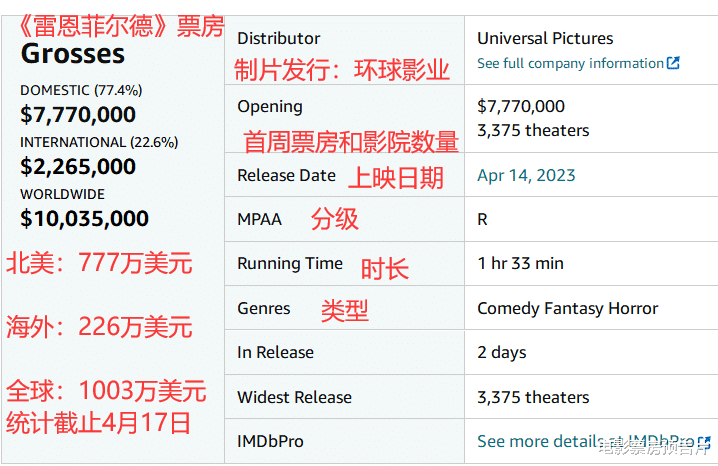
Task: Click the Grosses heading
Action: click(73, 54)
